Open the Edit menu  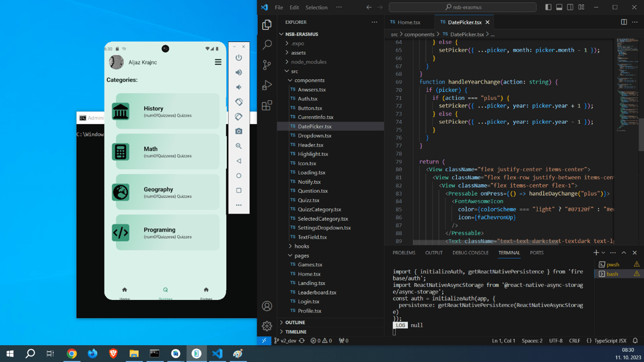(294, 7)
